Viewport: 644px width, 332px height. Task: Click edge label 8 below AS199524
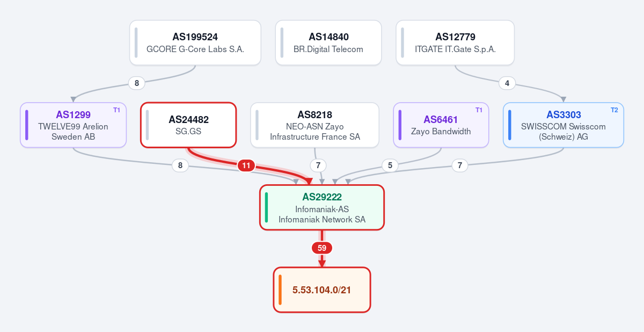[137, 83]
